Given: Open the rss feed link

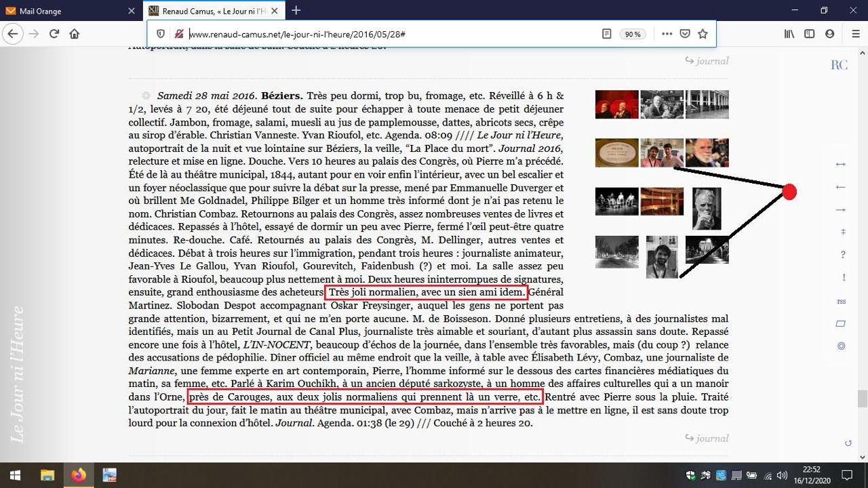Looking at the screenshot, I should (x=842, y=301).
